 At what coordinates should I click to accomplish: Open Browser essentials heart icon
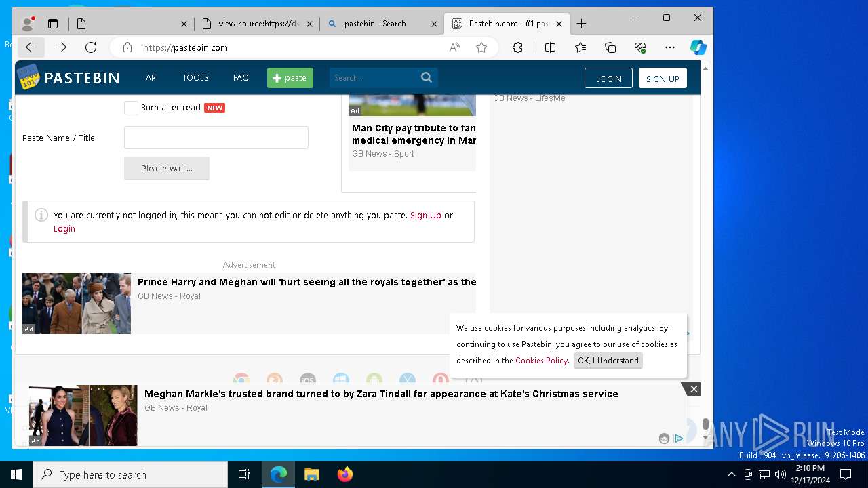pos(640,47)
